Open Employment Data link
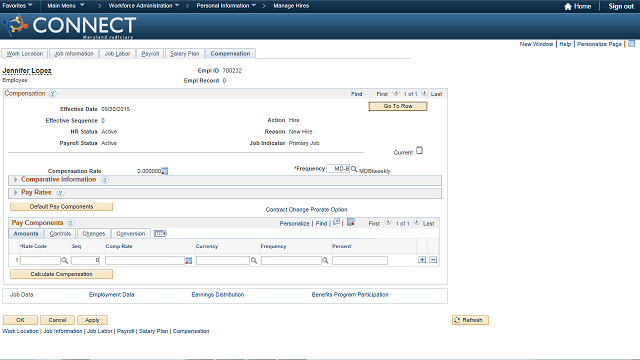640x360 pixels. point(111,295)
